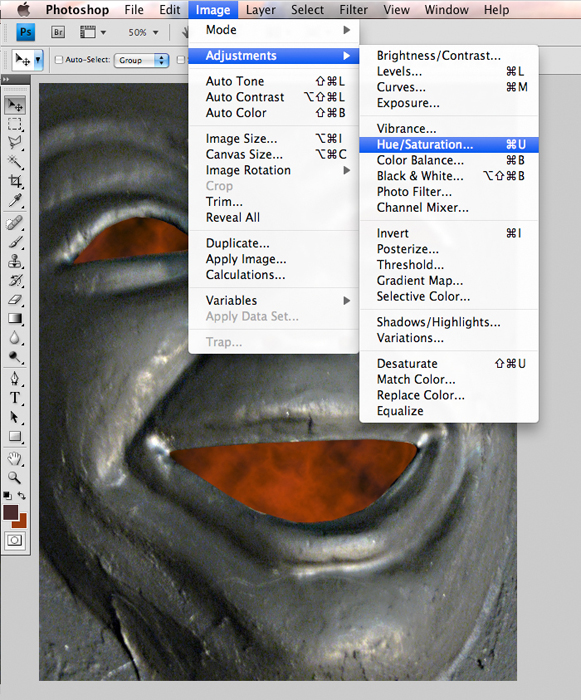Expand the toolbox panel arrows
The image size is (581, 700).
(6, 79)
